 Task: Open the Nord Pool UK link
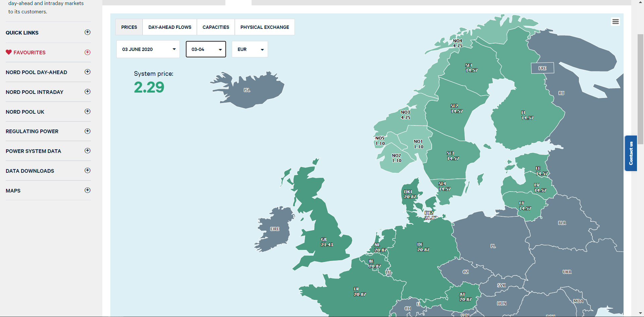point(25,112)
